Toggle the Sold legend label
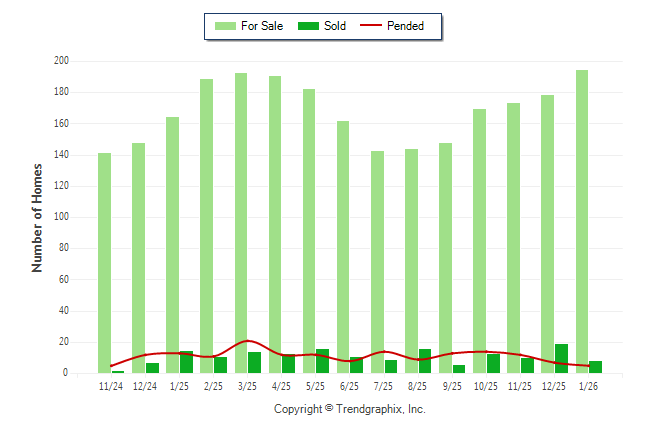Viewport: 646px width, 434px height. [335, 26]
